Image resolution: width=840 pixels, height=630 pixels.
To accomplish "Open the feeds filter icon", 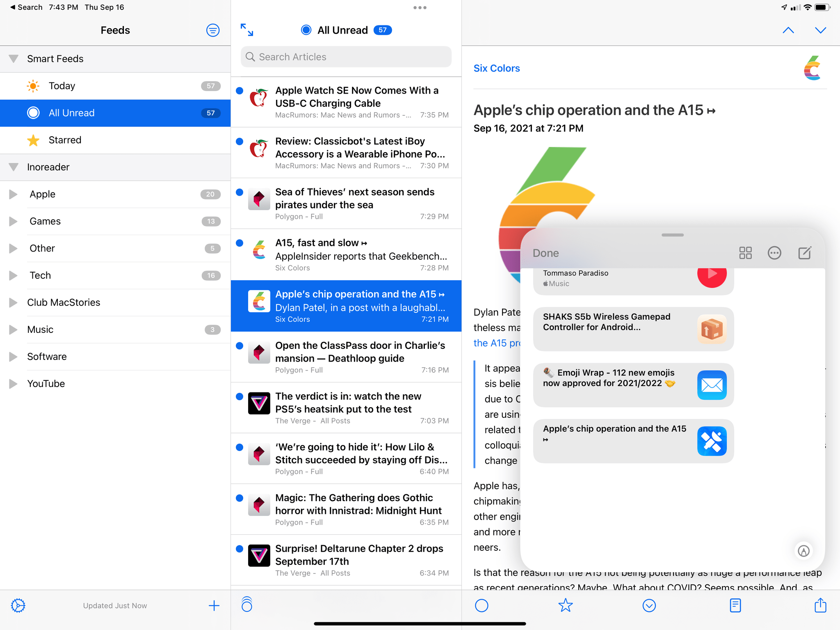I will click(x=212, y=30).
